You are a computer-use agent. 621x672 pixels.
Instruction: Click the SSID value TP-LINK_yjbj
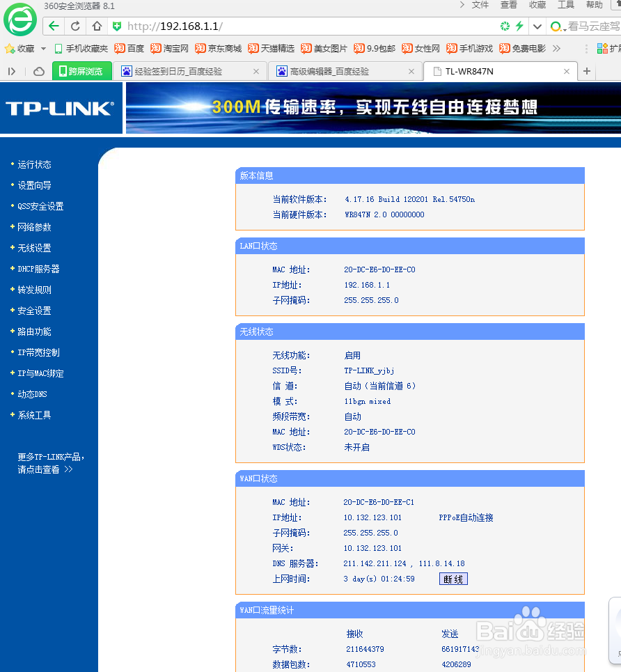point(369,370)
